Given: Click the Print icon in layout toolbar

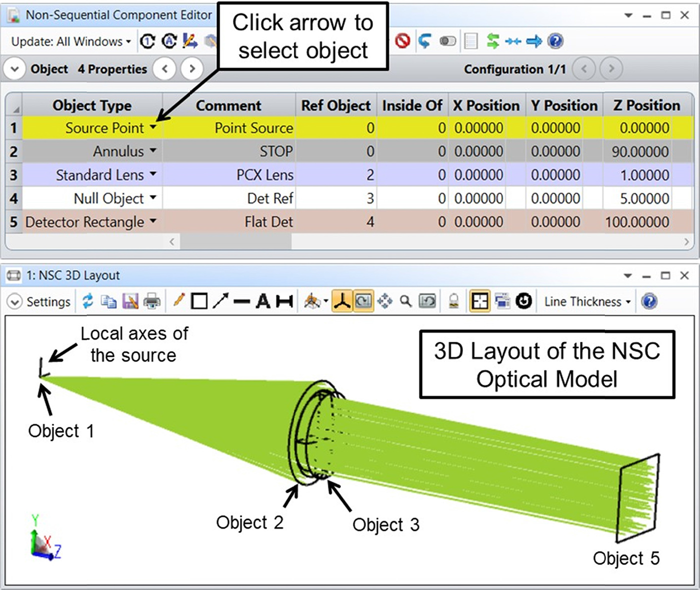Looking at the screenshot, I should coord(152,302).
